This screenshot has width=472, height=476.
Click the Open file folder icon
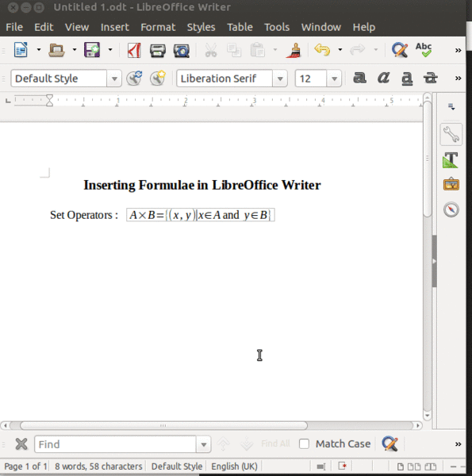point(56,50)
